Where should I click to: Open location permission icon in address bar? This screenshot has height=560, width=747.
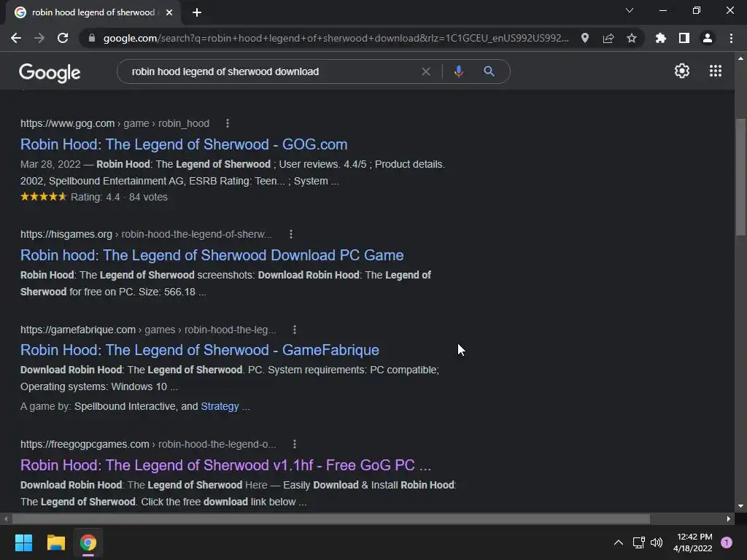click(x=585, y=38)
